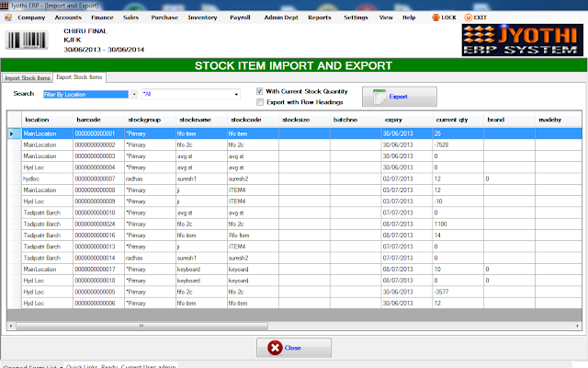The image size is (588, 368).
Task: Click the current qty cell 1100
Action: [458, 224]
